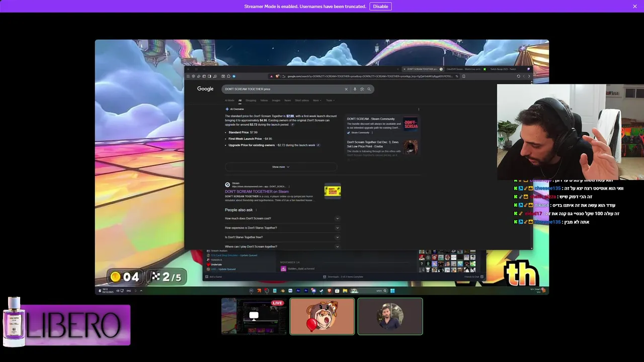Viewport: 644px width, 362px height.
Task: Open Premiere Pro from the shared taskbar
Action: pos(306,291)
